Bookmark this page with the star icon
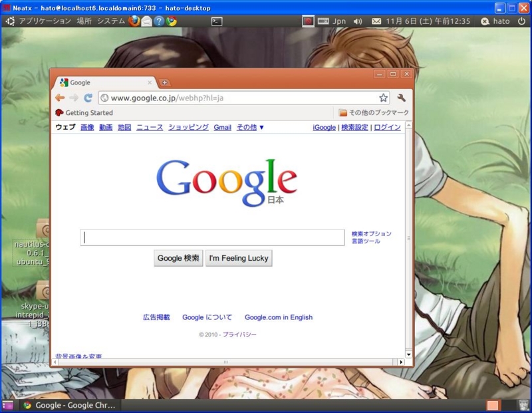The width and height of the screenshot is (532, 413). click(x=384, y=98)
